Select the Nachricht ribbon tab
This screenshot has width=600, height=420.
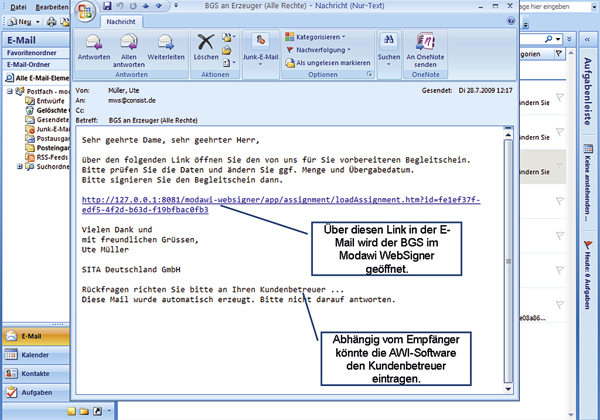121,22
